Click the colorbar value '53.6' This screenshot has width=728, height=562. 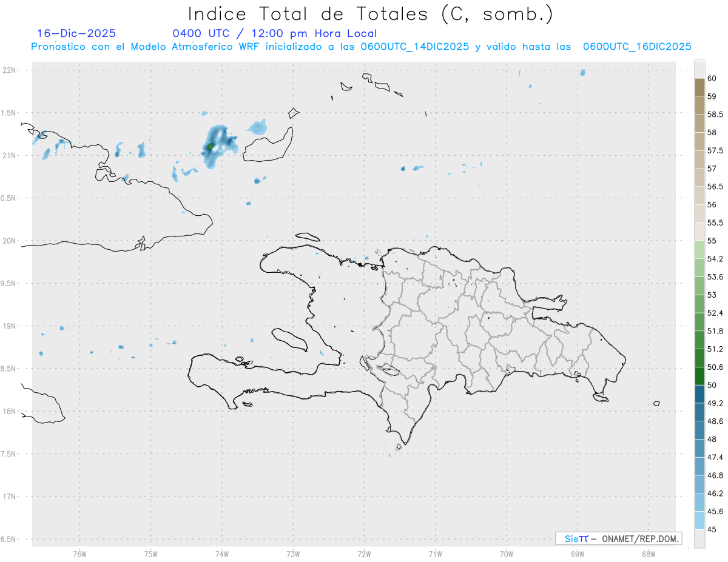point(715,277)
